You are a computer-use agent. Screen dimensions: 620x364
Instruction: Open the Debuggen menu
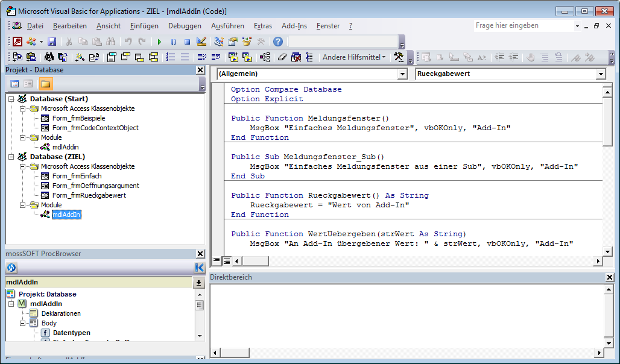click(185, 26)
